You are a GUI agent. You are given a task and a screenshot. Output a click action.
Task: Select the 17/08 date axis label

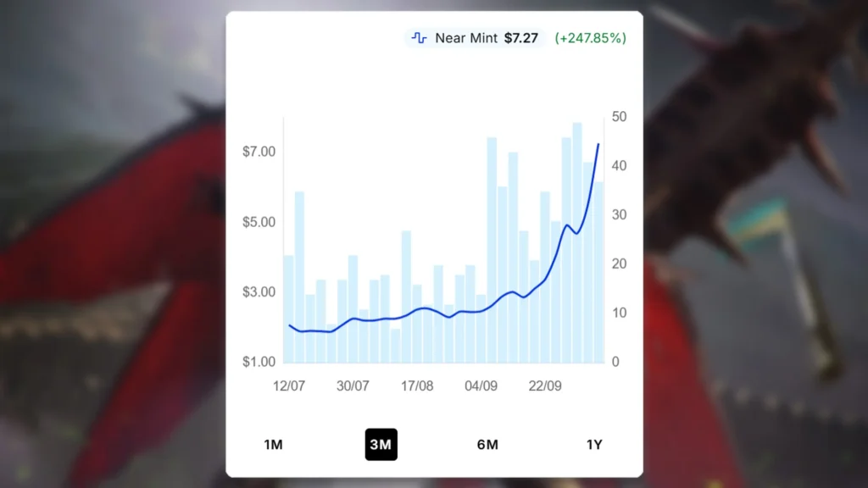point(417,385)
